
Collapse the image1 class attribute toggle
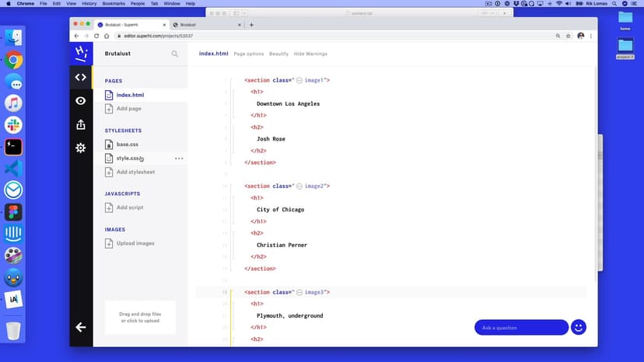click(x=299, y=80)
